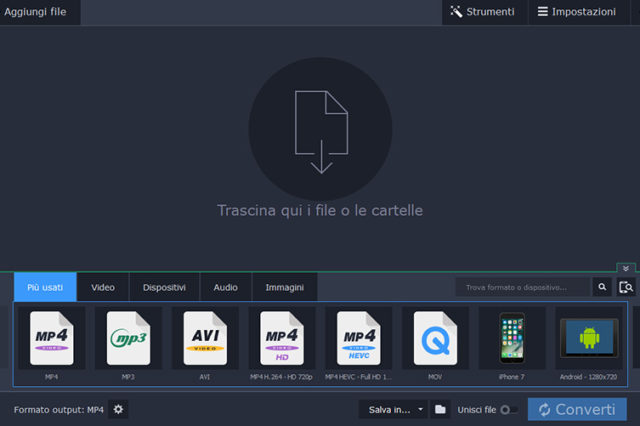Screen dimensions: 640x426
Task: Select the MP4 HEVC Full HD preset icon
Action: point(358,338)
